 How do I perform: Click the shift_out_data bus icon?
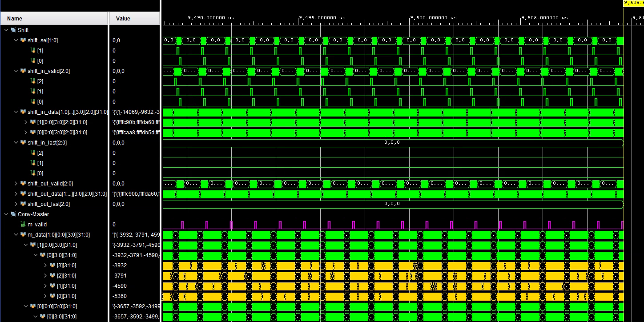23,194
